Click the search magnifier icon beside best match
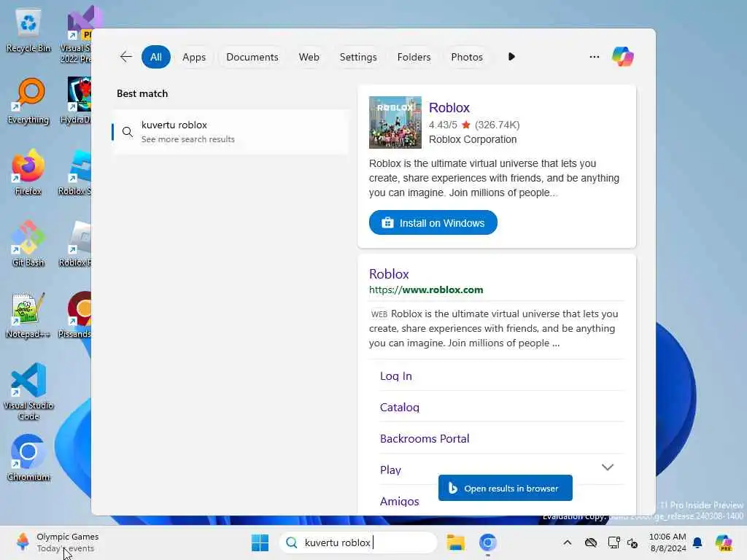Image resolution: width=747 pixels, height=560 pixels. (x=127, y=132)
